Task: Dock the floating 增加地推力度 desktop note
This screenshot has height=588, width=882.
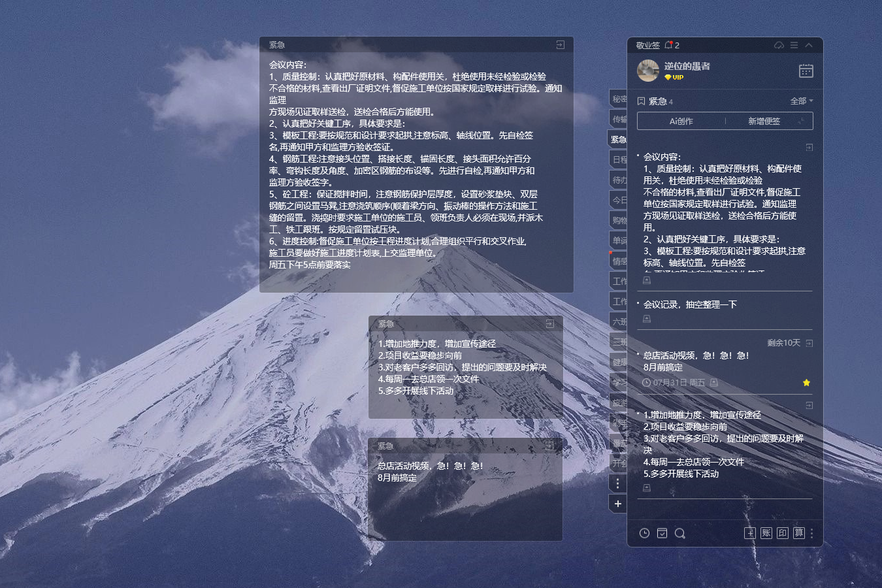Action: 549,324
